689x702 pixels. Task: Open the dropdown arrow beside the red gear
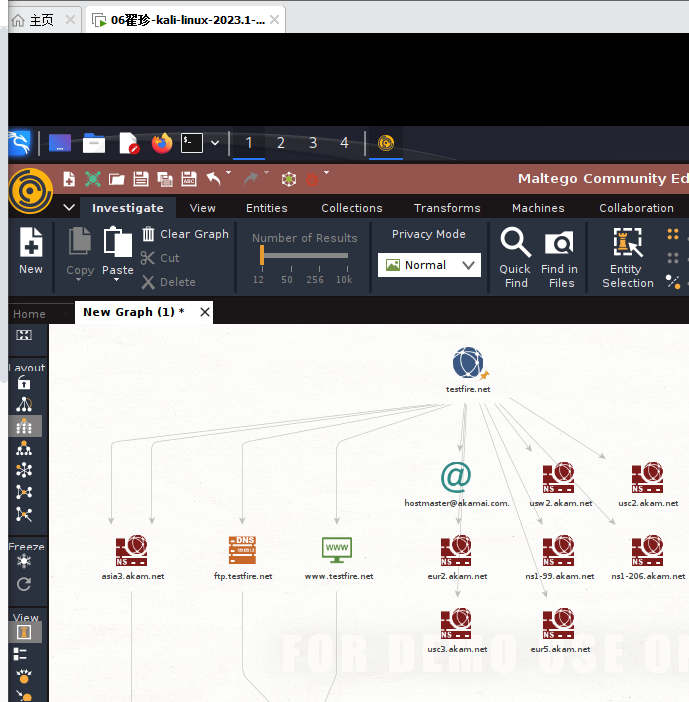point(326,172)
